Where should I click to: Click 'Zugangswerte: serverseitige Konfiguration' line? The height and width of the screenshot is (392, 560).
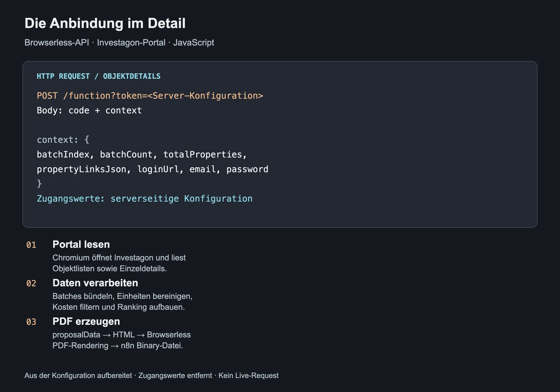pos(145,199)
